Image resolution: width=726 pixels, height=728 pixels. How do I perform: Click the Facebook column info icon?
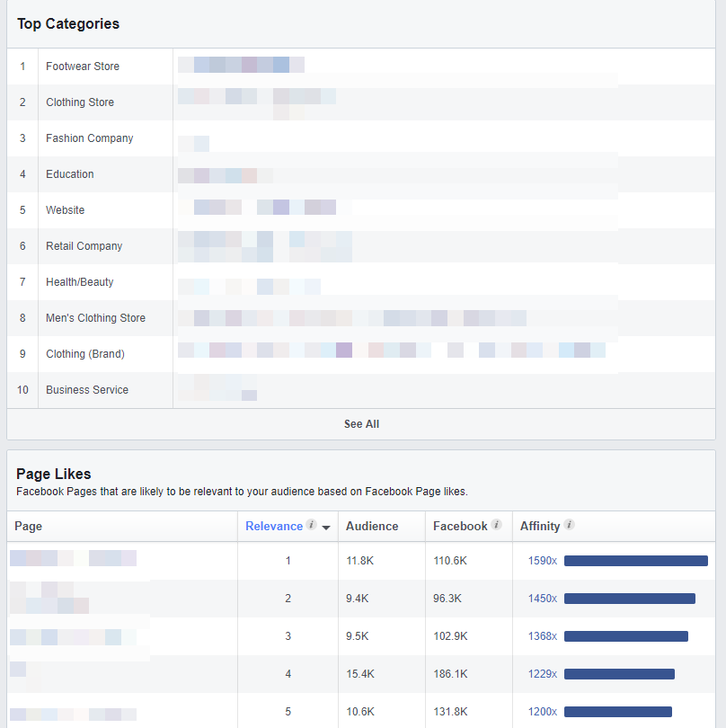497,525
